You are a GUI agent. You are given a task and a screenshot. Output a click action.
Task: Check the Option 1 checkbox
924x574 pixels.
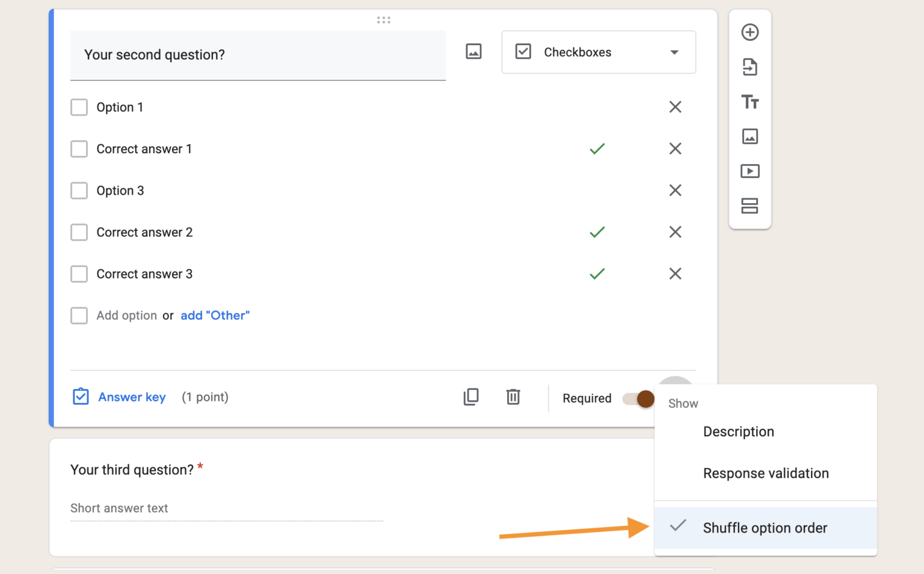pyautogui.click(x=79, y=107)
